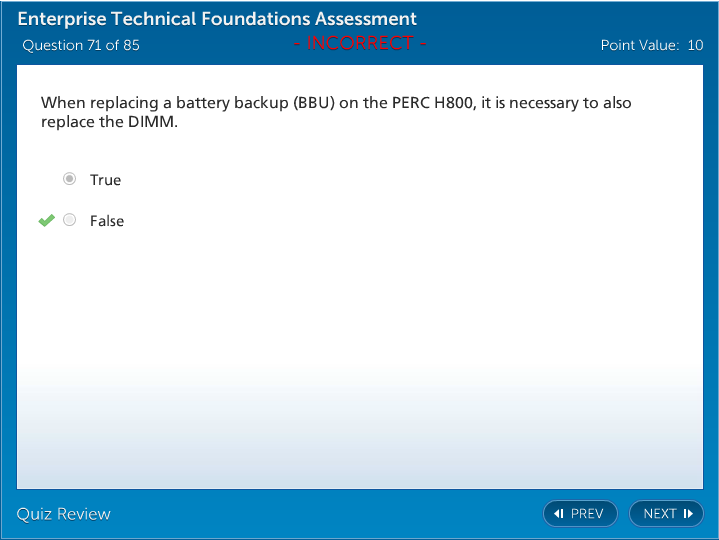This screenshot has height=540, width=719.
Task: Select the True radio button
Action: click(x=69, y=179)
